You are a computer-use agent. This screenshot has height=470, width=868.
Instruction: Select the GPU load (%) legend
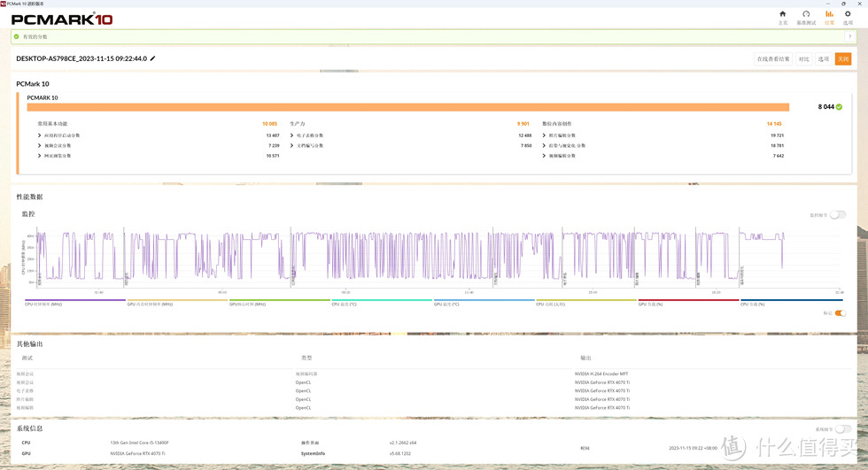pyautogui.click(x=689, y=302)
